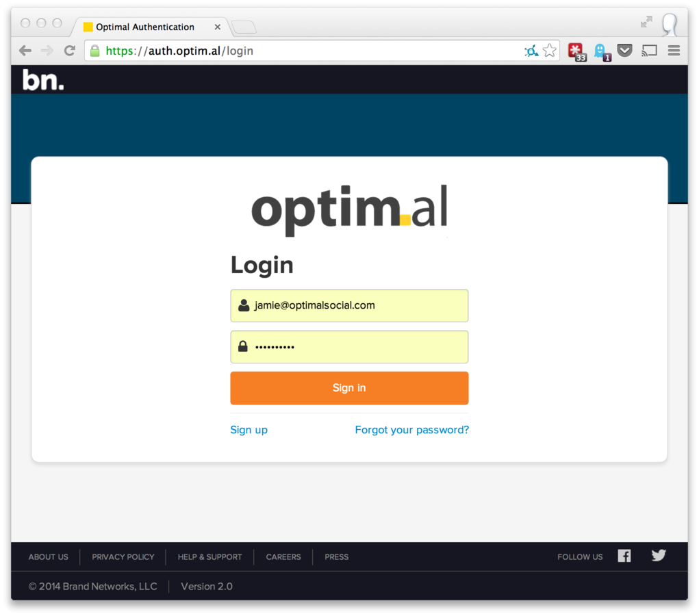The height and width of the screenshot is (616, 699).
Task: Click the Pocket save extension icon
Action: point(625,51)
